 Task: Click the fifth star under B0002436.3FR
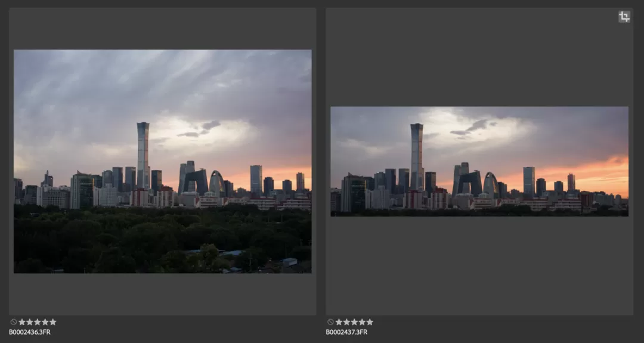coord(53,322)
